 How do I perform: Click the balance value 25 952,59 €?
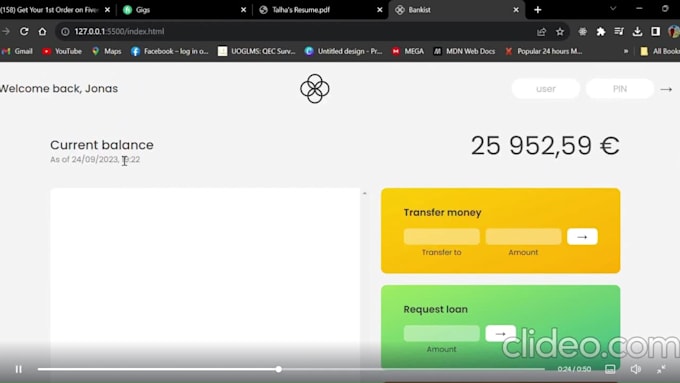coord(545,145)
